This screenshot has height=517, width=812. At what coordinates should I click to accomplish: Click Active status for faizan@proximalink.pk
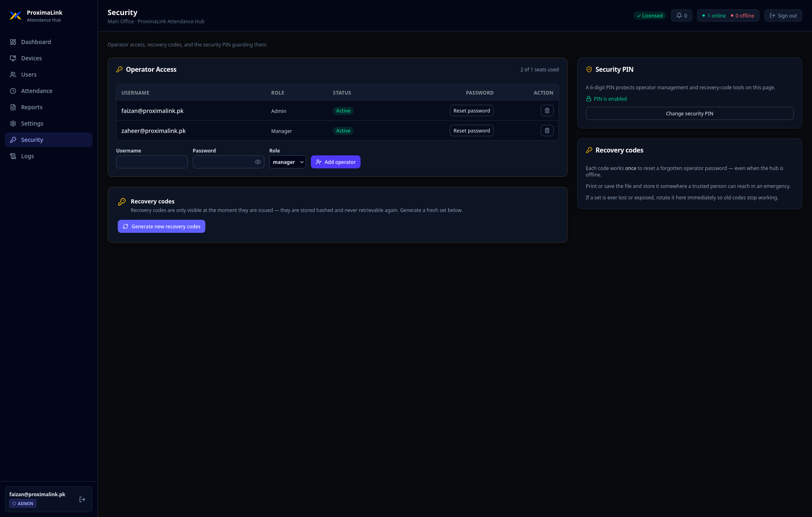click(343, 111)
